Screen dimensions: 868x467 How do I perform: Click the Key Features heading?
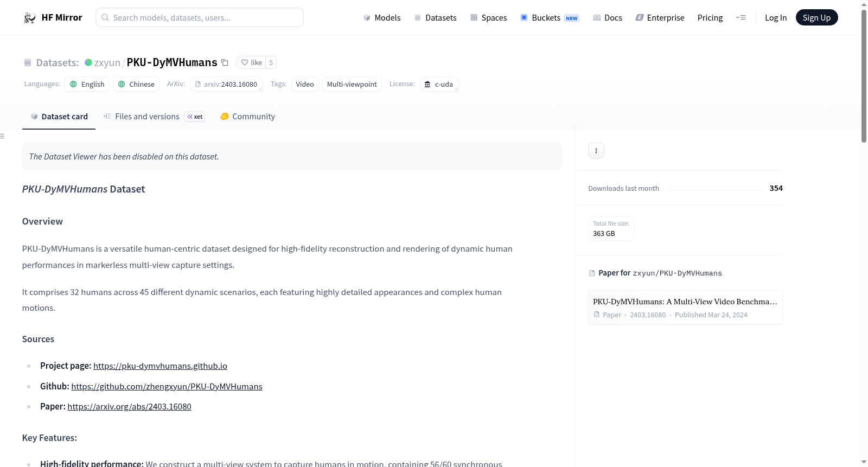[49, 438]
